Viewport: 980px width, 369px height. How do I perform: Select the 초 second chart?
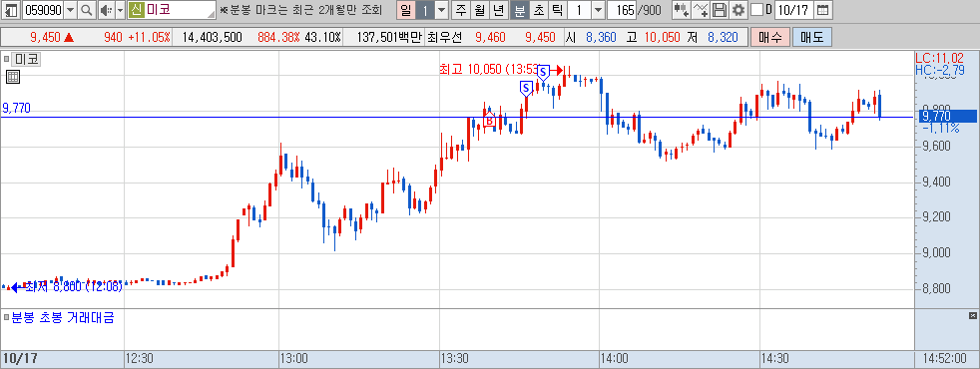[x=538, y=10]
